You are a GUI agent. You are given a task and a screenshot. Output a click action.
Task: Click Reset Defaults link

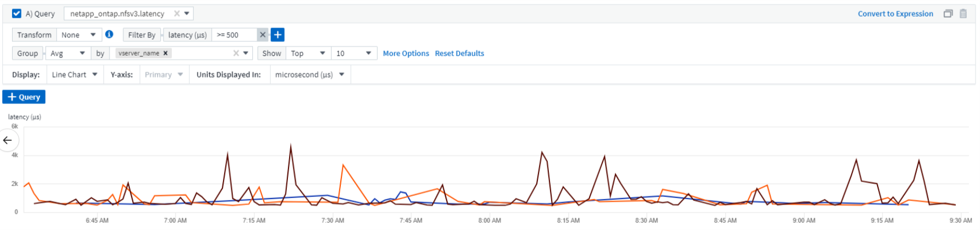[459, 53]
